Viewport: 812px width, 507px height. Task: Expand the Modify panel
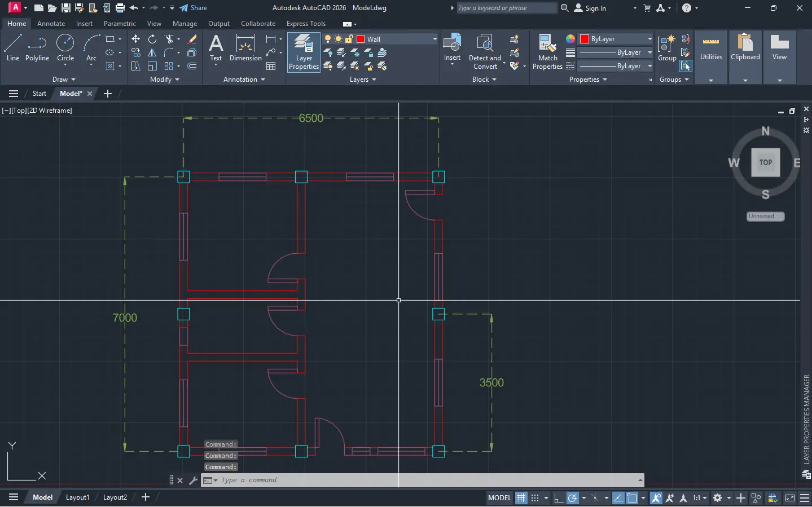tap(164, 80)
